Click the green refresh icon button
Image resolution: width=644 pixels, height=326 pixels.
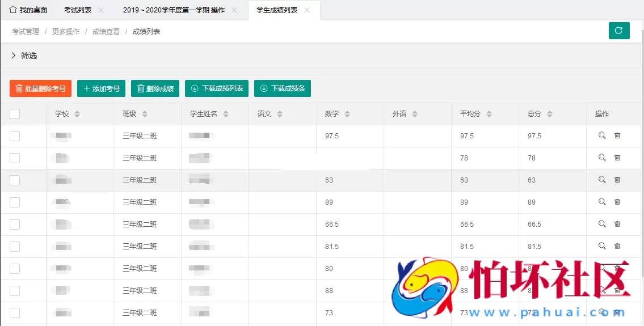coord(619,31)
